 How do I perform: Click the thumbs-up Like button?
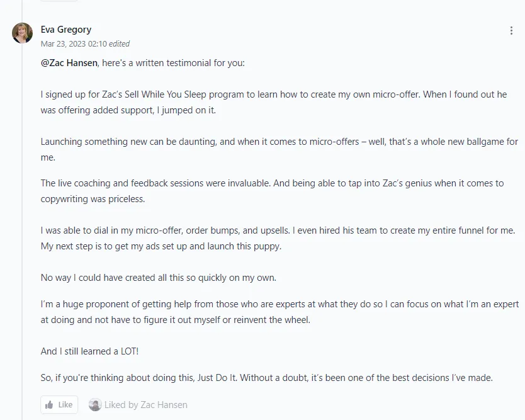tap(59, 404)
